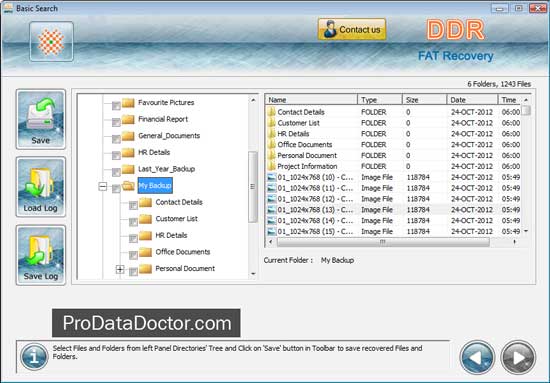Click the Save Log tool
Screen dimensions: 550x383
tap(41, 255)
